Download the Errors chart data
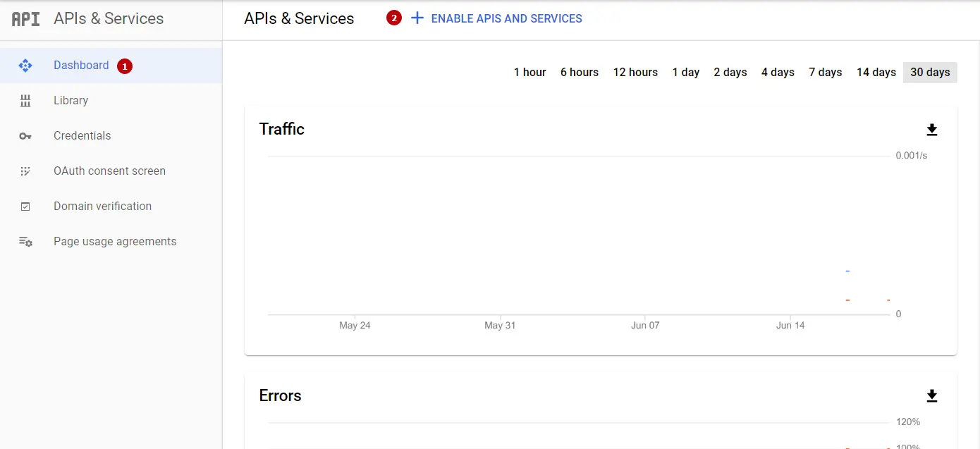The height and width of the screenshot is (449, 980). point(932,396)
